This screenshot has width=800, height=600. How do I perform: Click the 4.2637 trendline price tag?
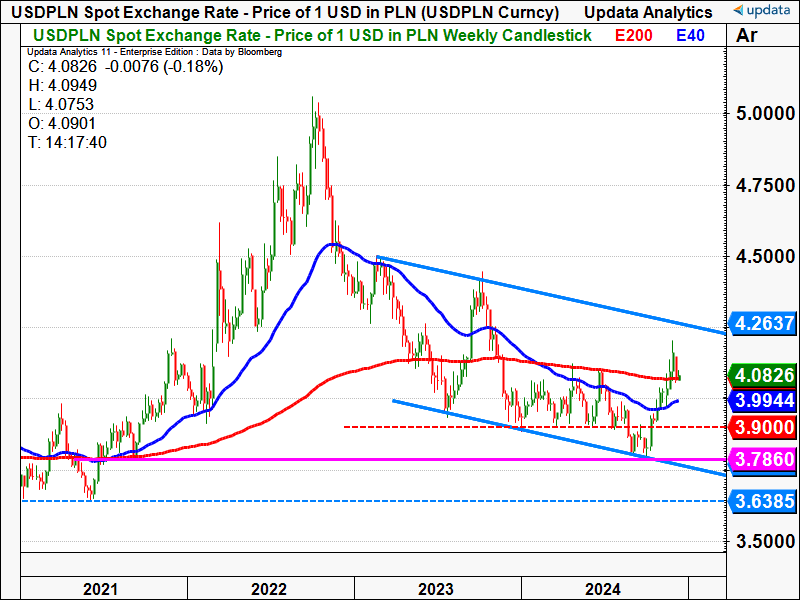coord(763,323)
